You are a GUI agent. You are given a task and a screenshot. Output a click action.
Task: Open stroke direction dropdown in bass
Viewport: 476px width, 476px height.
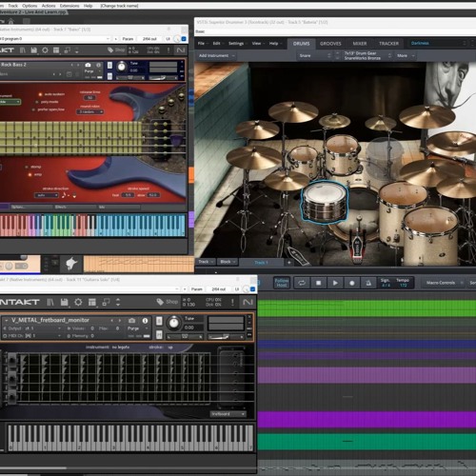coord(47,195)
